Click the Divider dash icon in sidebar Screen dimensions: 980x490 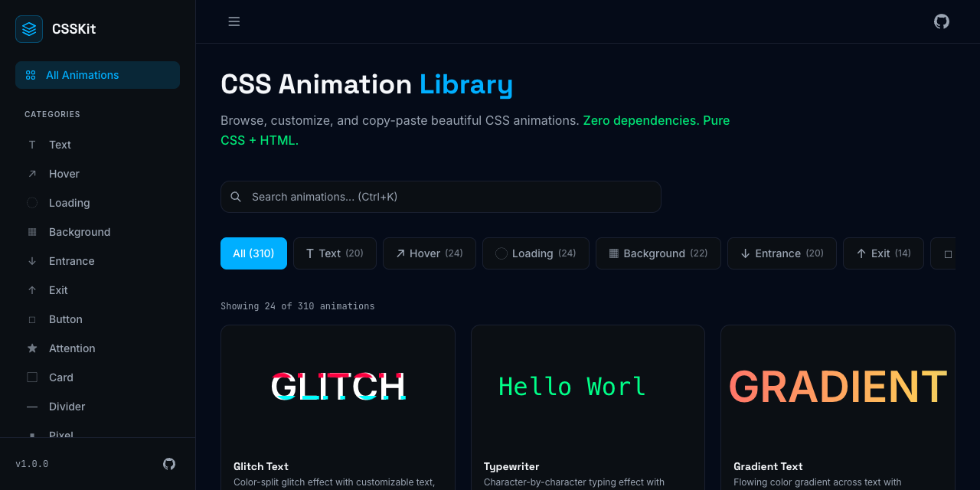coord(32,407)
